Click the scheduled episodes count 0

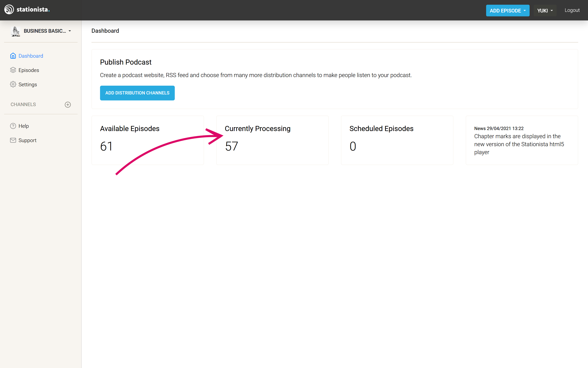[353, 146]
